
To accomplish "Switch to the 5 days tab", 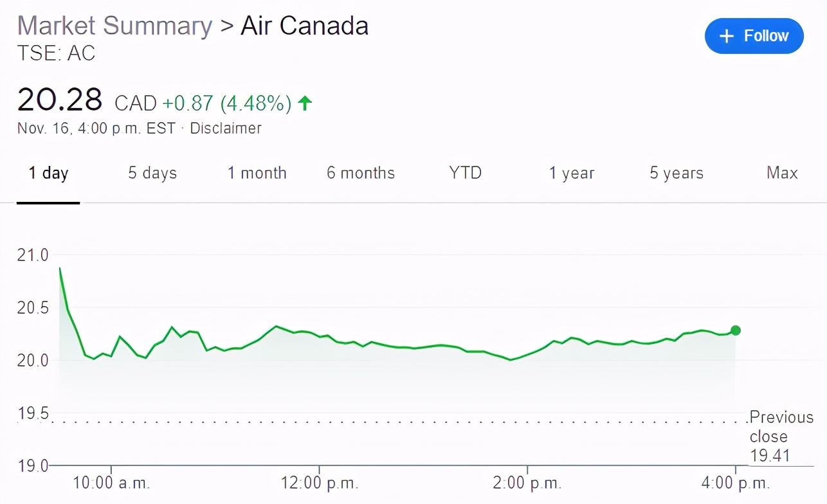I will (152, 174).
